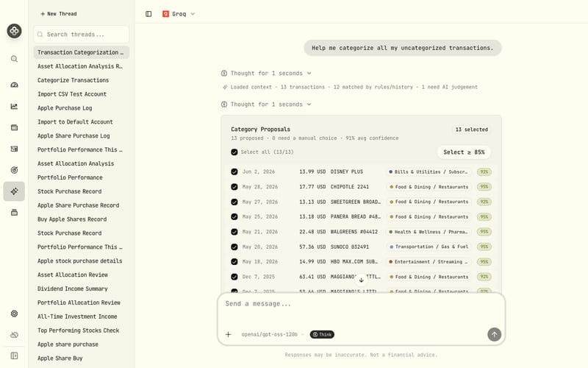
Task: Click the Select ≥ 85% button
Action: 464,152
